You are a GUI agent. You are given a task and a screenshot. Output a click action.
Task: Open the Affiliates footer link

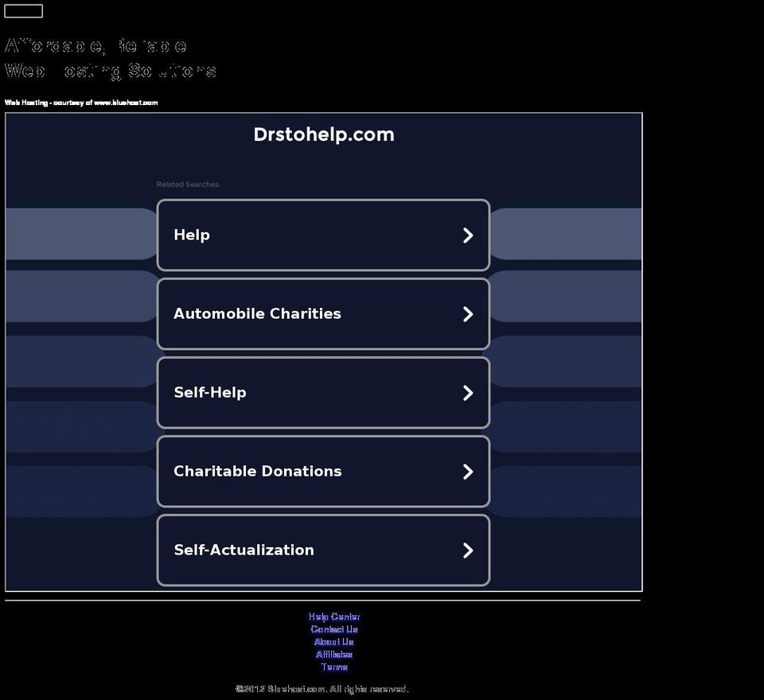[334, 655]
